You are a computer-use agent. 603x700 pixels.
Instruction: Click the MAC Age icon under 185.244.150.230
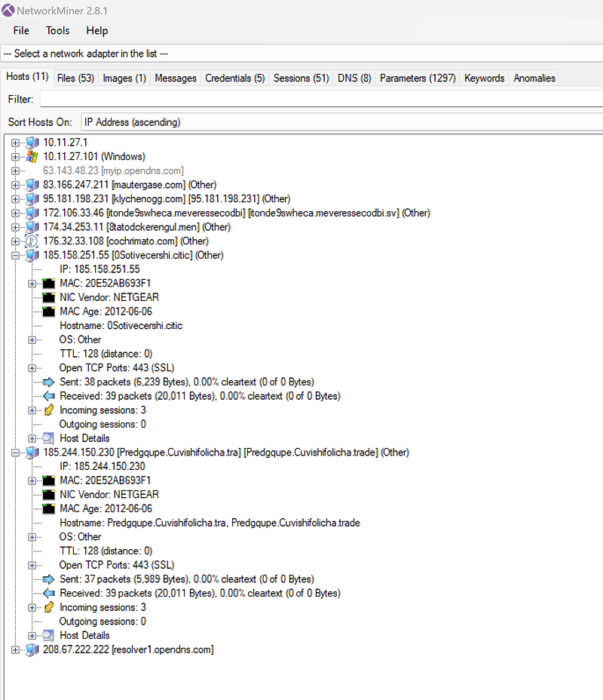coord(48,509)
